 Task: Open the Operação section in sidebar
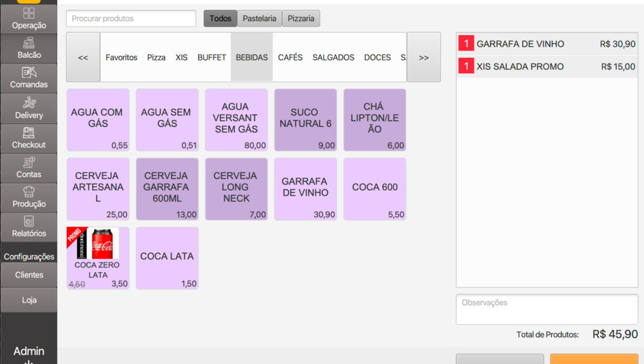[x=29, y=18]
